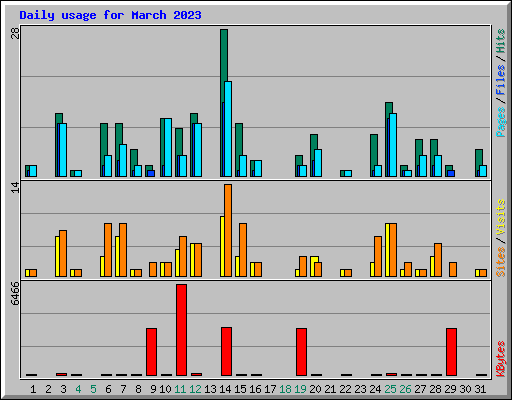Click the day 11 axis label
This screenshot has height=400, width=512.
(180, 389)
